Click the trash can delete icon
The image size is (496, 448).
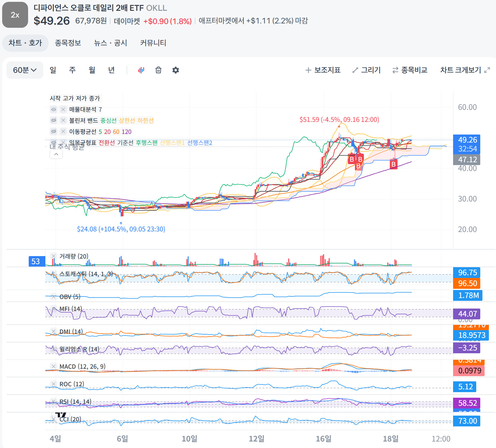click(158, 70)
